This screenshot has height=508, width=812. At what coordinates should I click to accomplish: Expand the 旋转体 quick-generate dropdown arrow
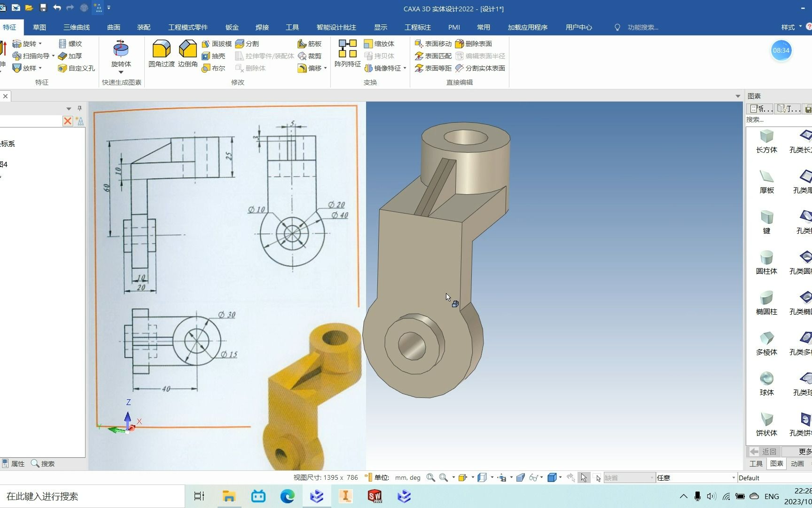pyautogui.click(x=121, y=72)
